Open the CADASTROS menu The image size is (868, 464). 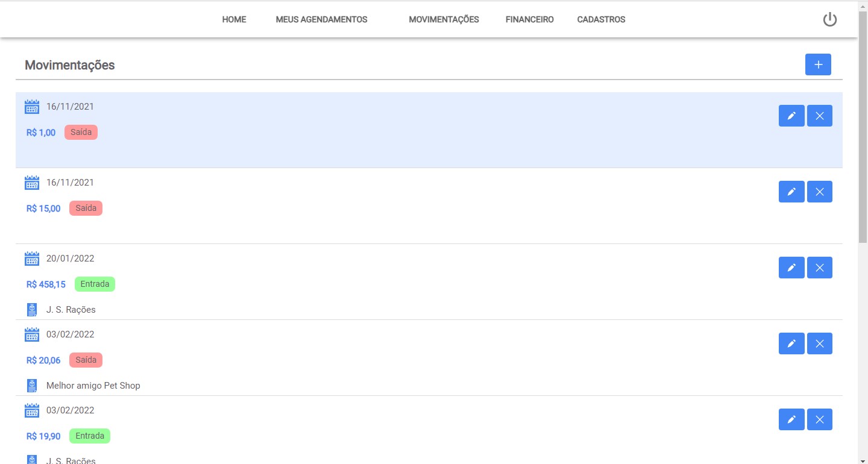pyautogui.click(x=601, y=19)
